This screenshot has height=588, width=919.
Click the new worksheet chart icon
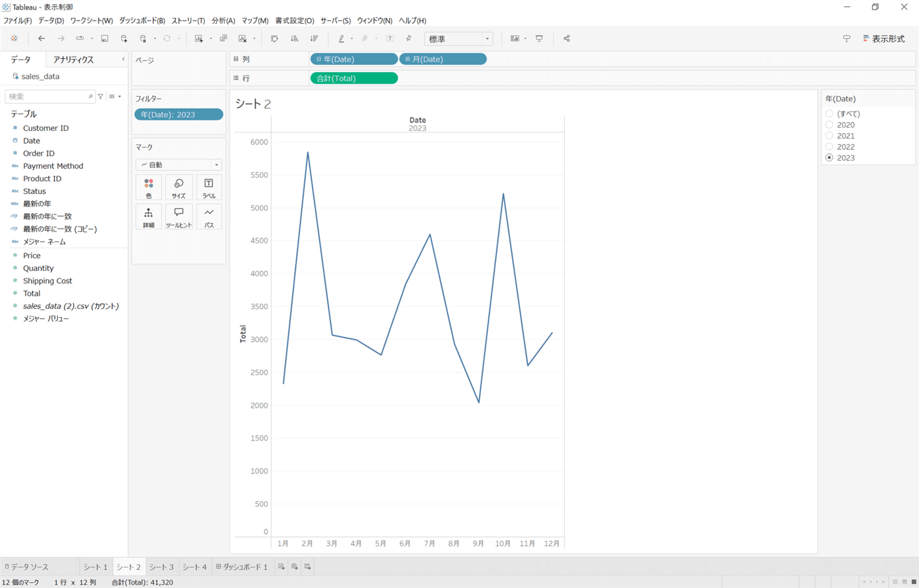tap(199, 39)
